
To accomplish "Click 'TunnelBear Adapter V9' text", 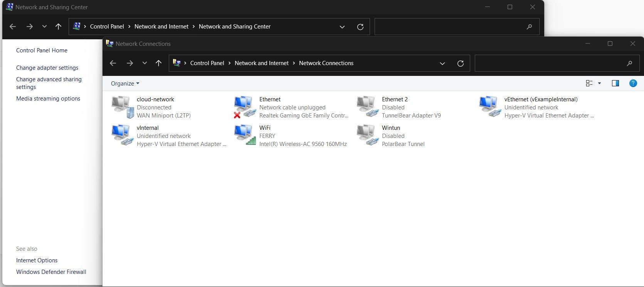I will click(x=411, y=116).
